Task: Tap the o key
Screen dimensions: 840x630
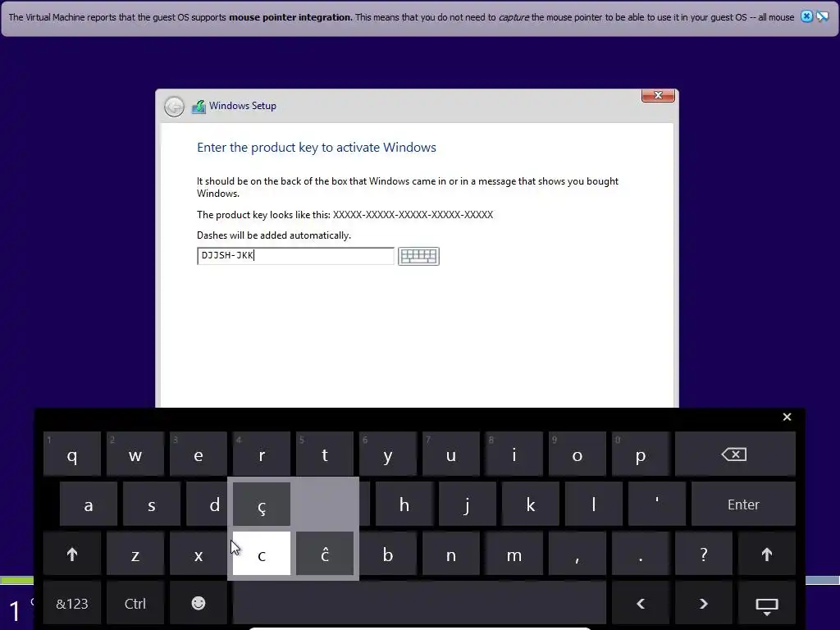Action: pos(577,454)
